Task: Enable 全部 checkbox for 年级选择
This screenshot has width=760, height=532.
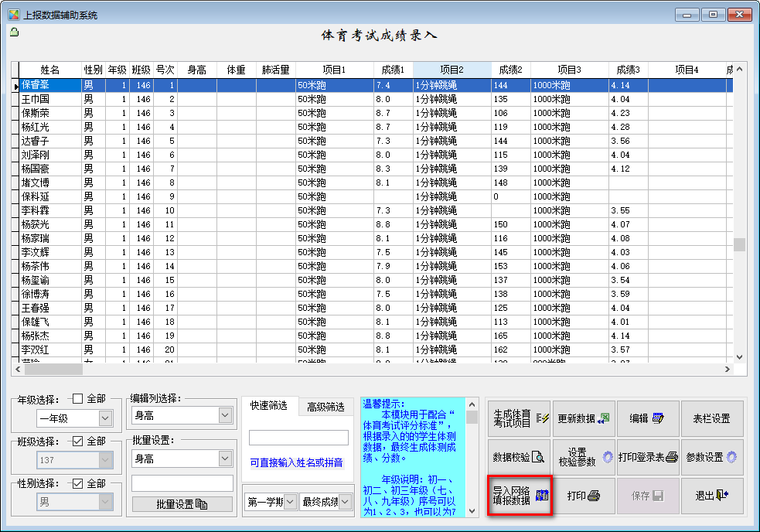Action: [x=77, y=399]
